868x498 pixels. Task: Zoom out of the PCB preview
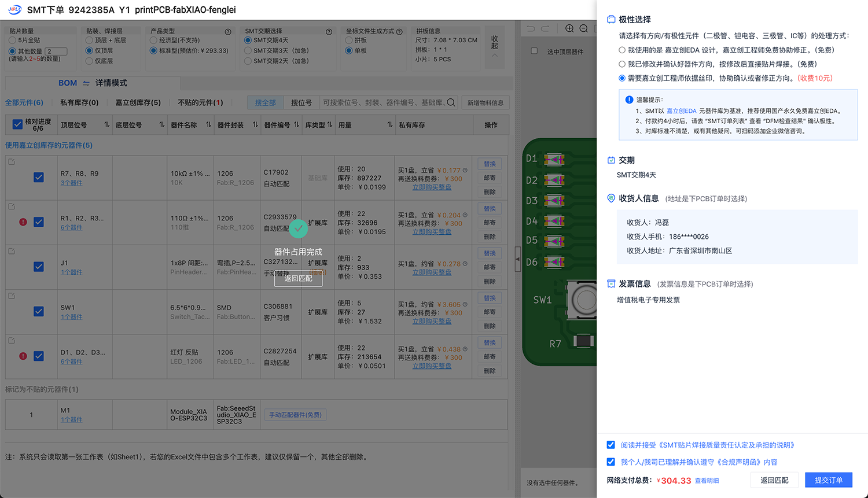(x=584, y=28)
